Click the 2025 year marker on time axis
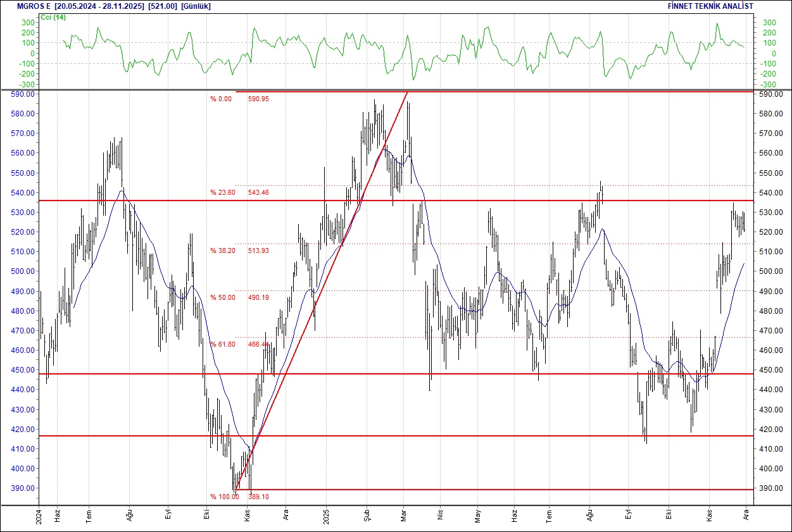The image size is (792, 532). pos(326,516)
